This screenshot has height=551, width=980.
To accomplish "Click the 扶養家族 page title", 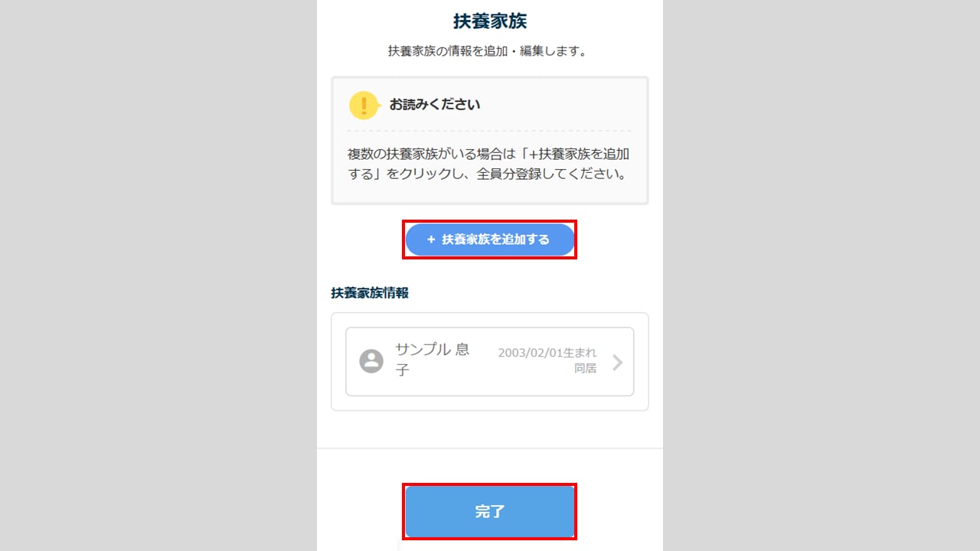I will pyautogui.click(x=490, y=21).
